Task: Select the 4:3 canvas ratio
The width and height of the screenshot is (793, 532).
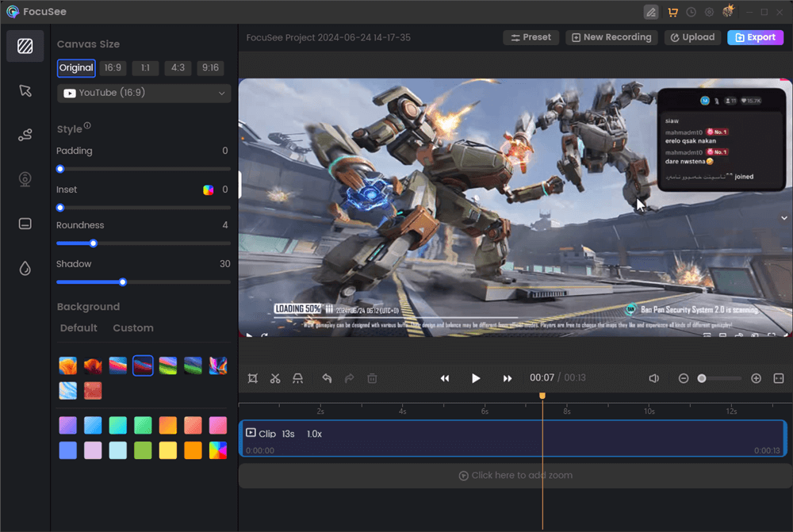Action: (178, 67)
